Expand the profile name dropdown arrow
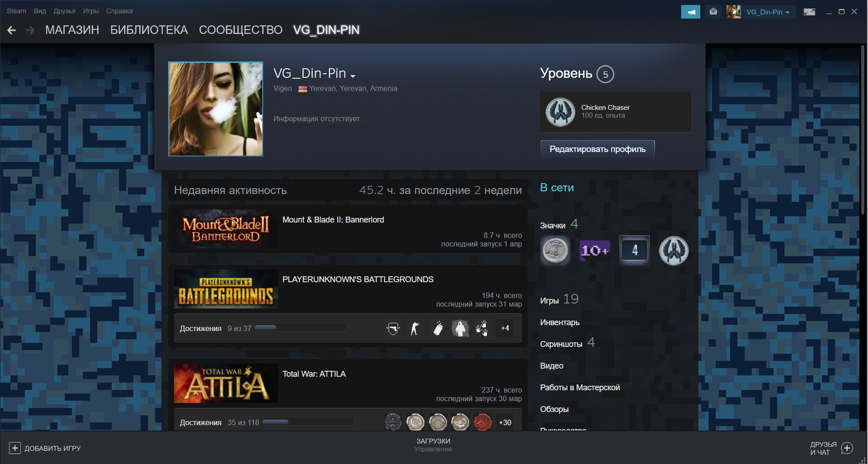 (353, 76)
